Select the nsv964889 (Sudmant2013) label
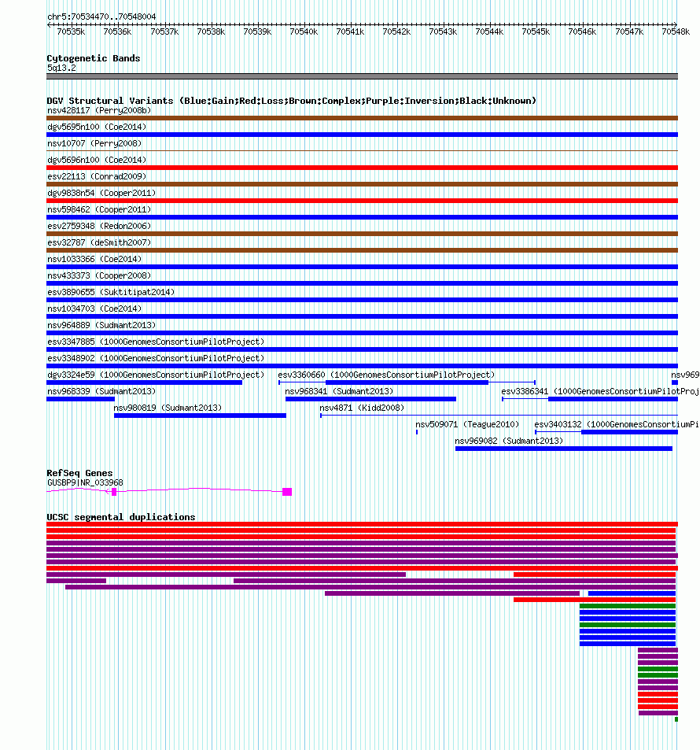Image resolution: width=700 pixels, height=750 pixels. (101, 325)
